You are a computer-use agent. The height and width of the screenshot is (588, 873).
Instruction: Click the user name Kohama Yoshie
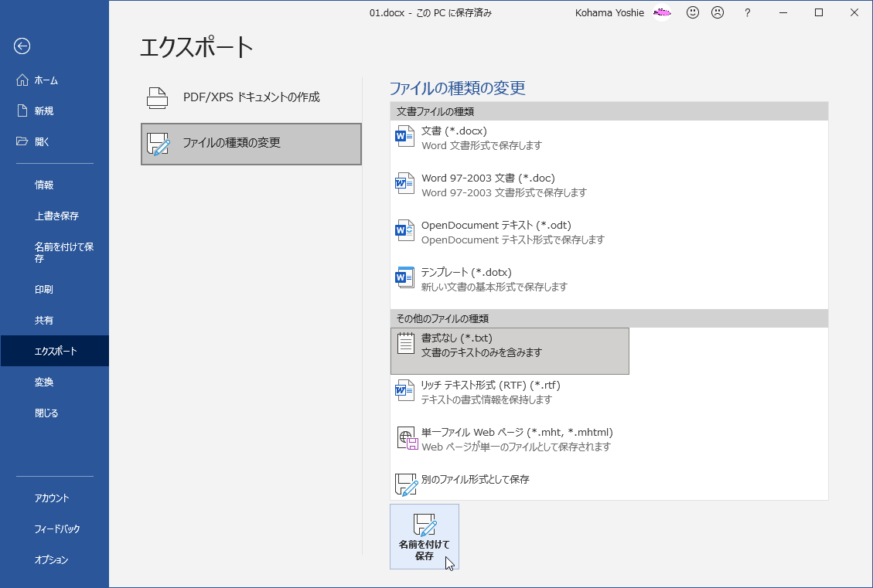[609, 13]
